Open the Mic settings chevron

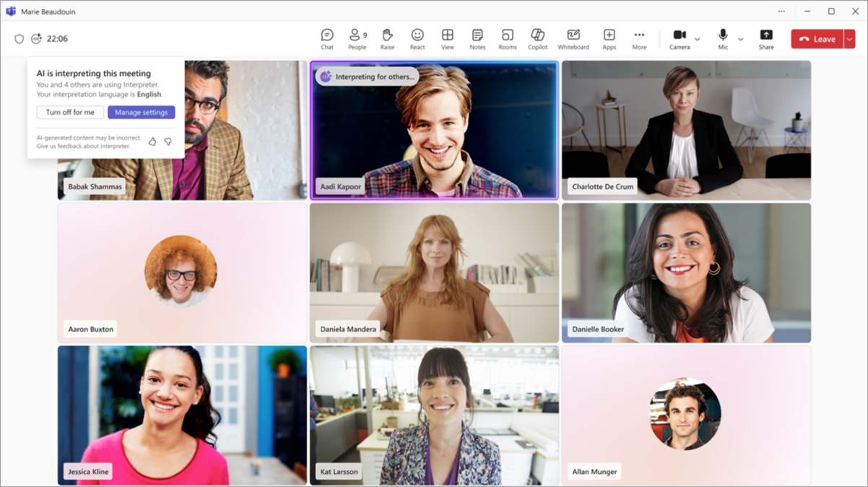[740, 40]
